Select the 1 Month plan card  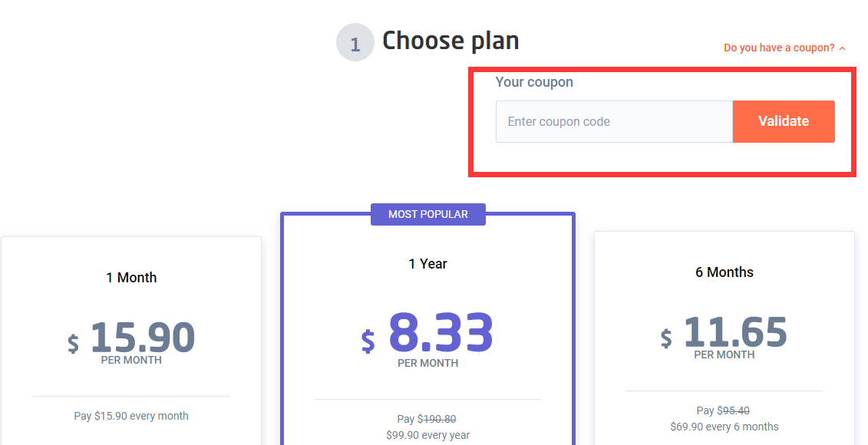(x=131, y=341)
